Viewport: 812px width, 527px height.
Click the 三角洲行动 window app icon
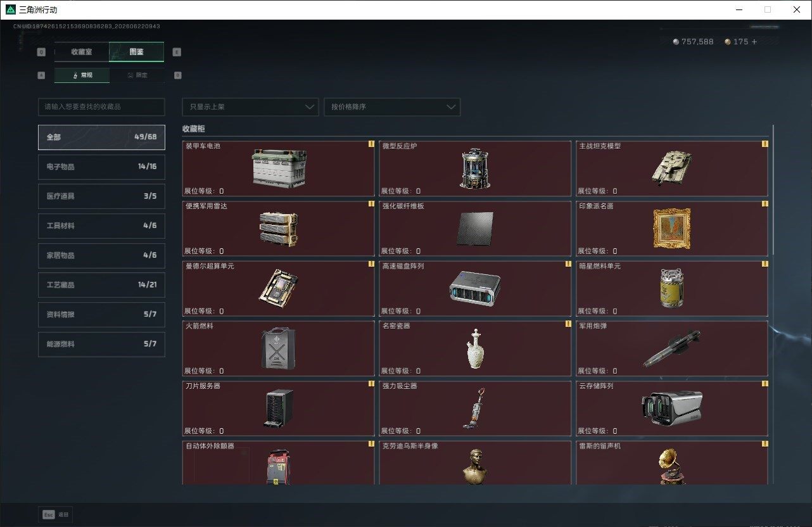tap(11, 10)
